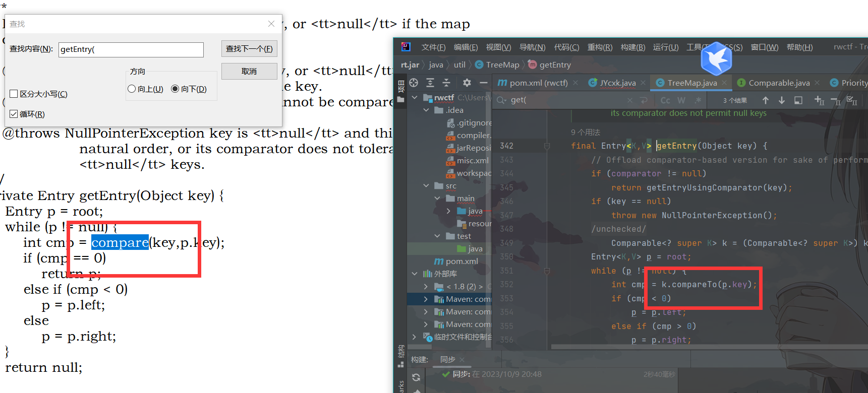
Task: Click the locate-file target icon in project panel
Action: tap(414, 83)
